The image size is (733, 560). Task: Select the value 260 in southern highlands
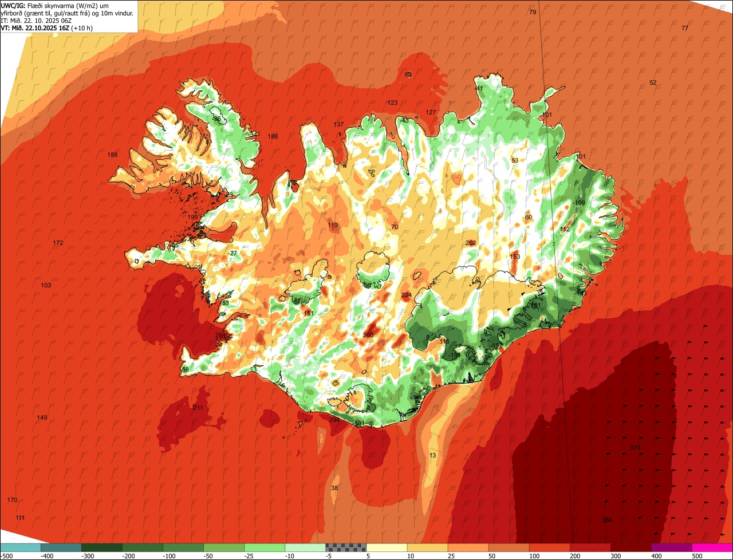point(368,335)
